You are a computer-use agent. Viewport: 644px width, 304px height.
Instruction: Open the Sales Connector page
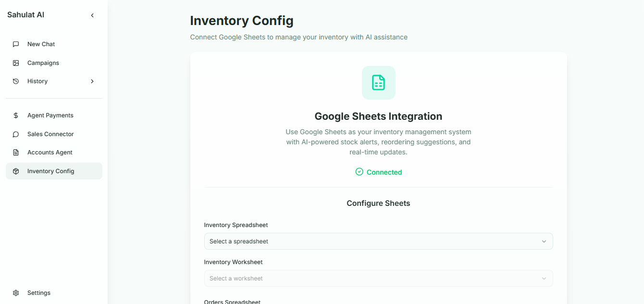pos(54,134)
